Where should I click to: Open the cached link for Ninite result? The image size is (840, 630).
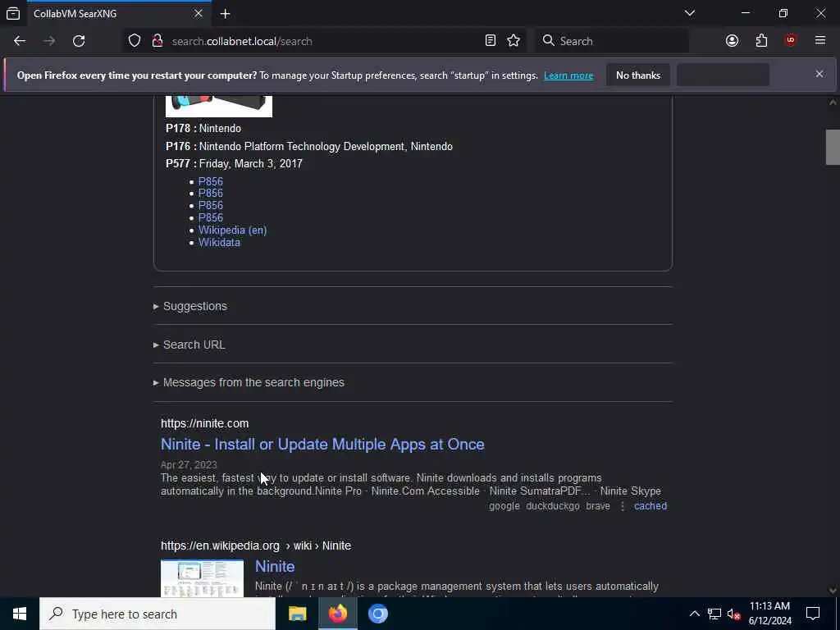(651, 505)
